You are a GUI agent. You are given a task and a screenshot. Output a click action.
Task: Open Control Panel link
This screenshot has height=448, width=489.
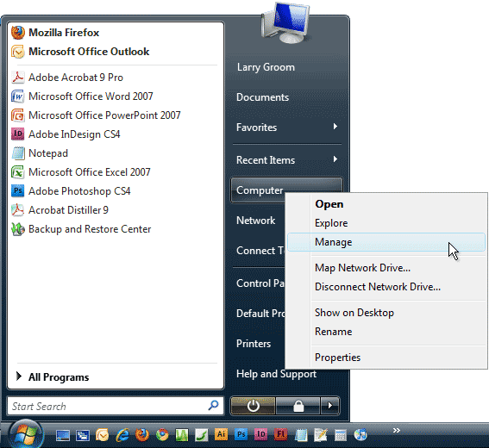260,283
